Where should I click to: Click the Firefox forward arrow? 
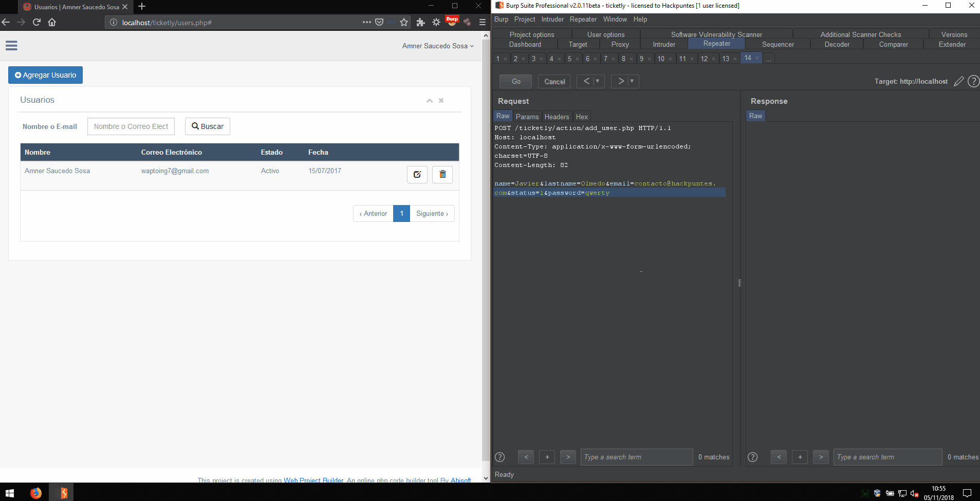click(21, 22)
